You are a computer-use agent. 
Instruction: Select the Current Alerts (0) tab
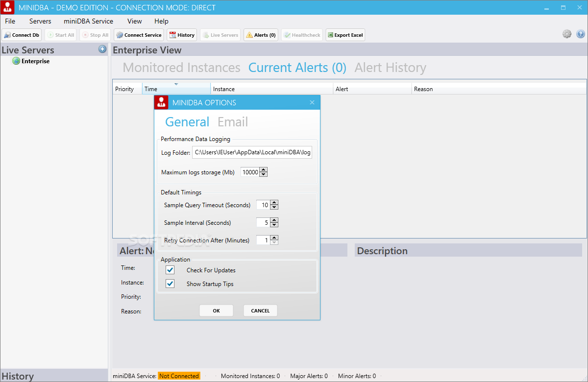pyautogui.click(x=297, y=68)
